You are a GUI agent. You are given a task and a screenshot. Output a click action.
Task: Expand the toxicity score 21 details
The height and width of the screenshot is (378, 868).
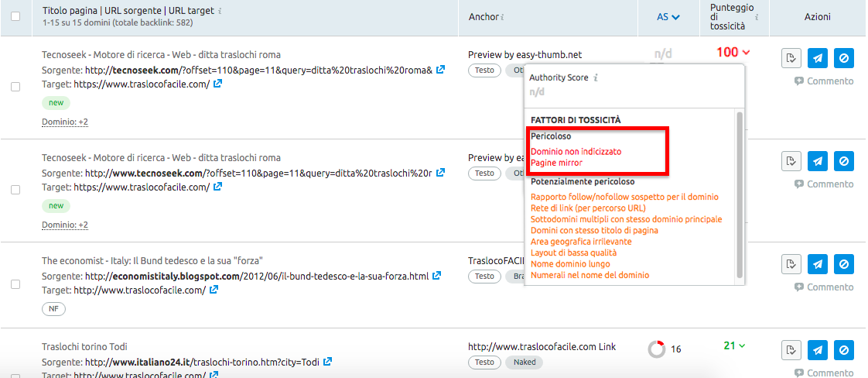coord(744,345)
